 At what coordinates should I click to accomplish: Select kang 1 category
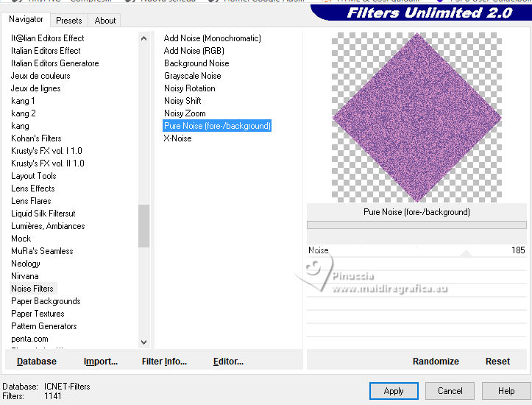(x=23, y=101)
